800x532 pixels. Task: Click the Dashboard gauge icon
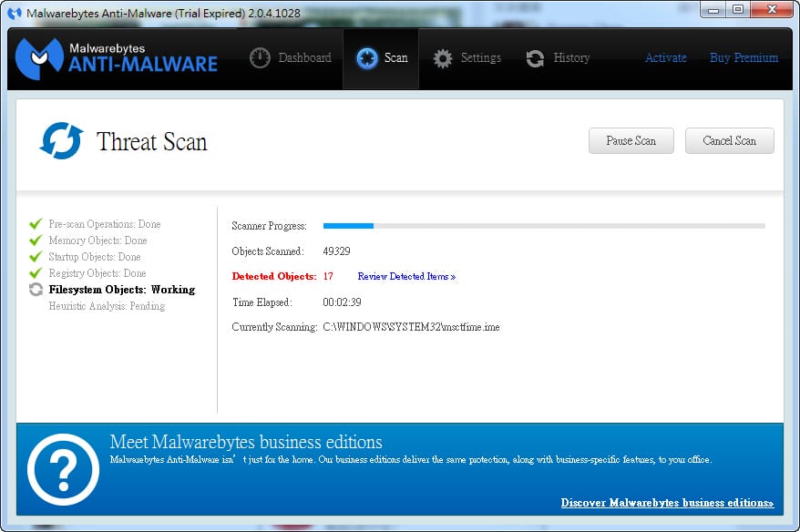(260, 58)
